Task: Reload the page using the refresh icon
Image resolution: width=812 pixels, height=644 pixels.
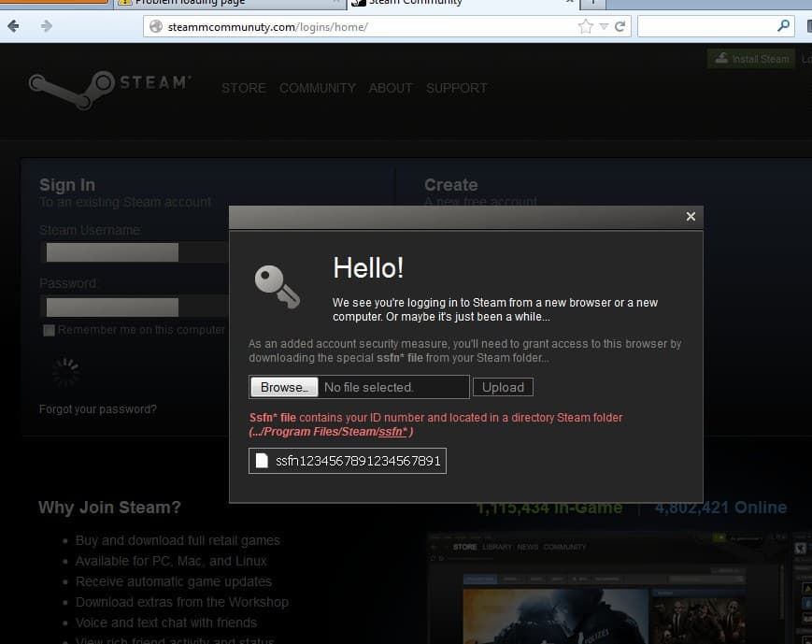Action: (620, 26)
